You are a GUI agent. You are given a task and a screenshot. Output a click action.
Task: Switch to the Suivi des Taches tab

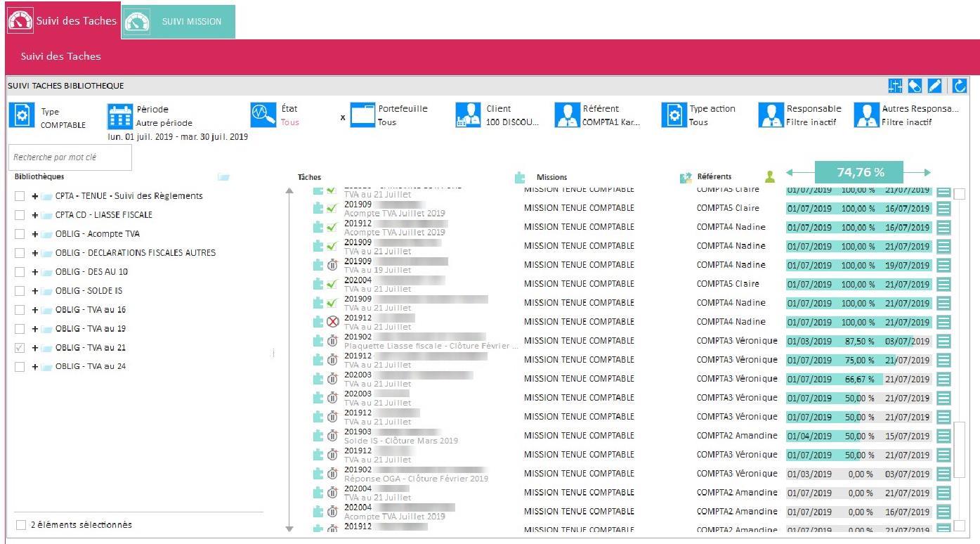click(x=62, y=21)
